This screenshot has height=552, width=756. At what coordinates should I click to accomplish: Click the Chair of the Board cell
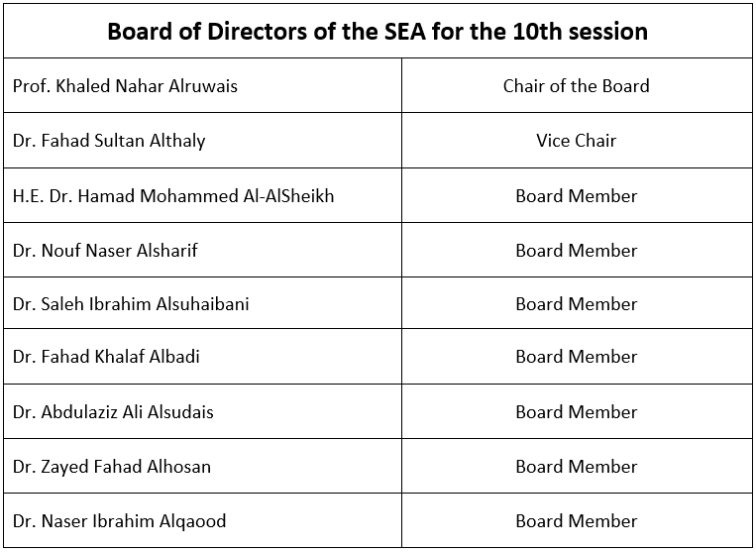pos(576,86)
